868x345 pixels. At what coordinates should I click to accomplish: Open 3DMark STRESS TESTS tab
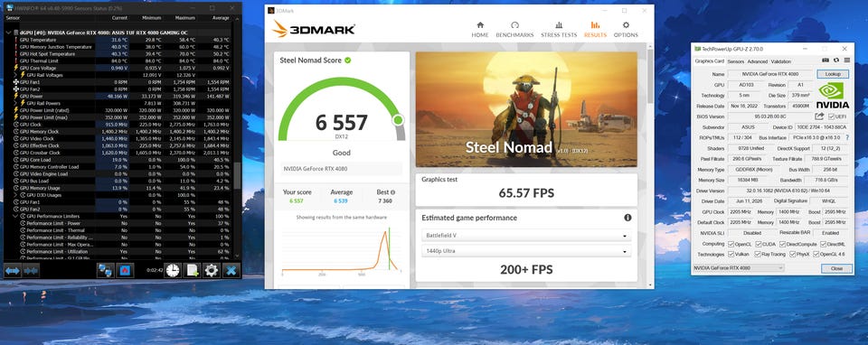(559, 30)
